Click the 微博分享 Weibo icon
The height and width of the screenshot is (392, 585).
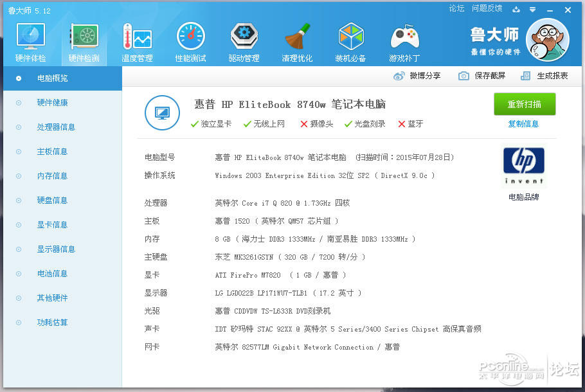click(x=399, y=76)
